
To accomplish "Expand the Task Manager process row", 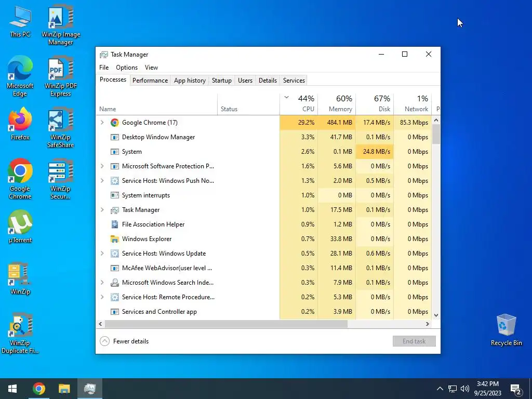I will 102,210.
